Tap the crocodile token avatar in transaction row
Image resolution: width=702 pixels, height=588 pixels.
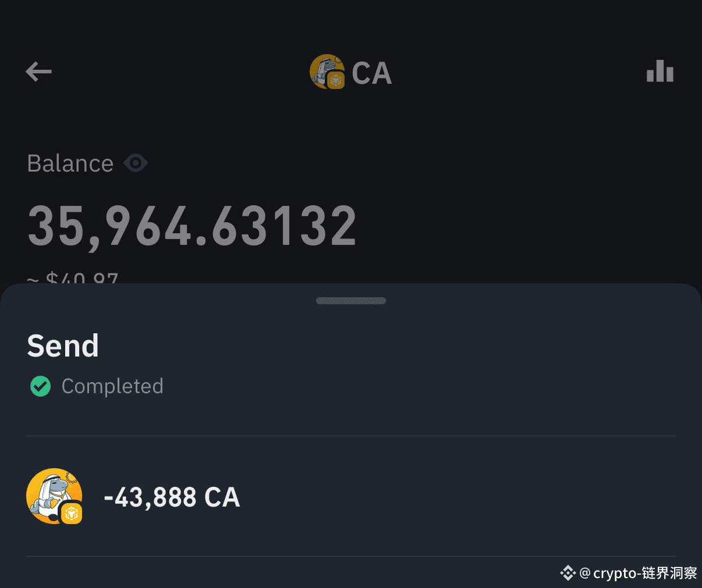pyautogui.click(x=54, y=496)
